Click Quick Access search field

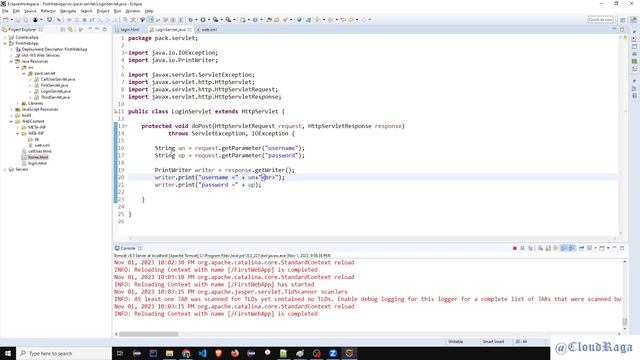(600, 20)
